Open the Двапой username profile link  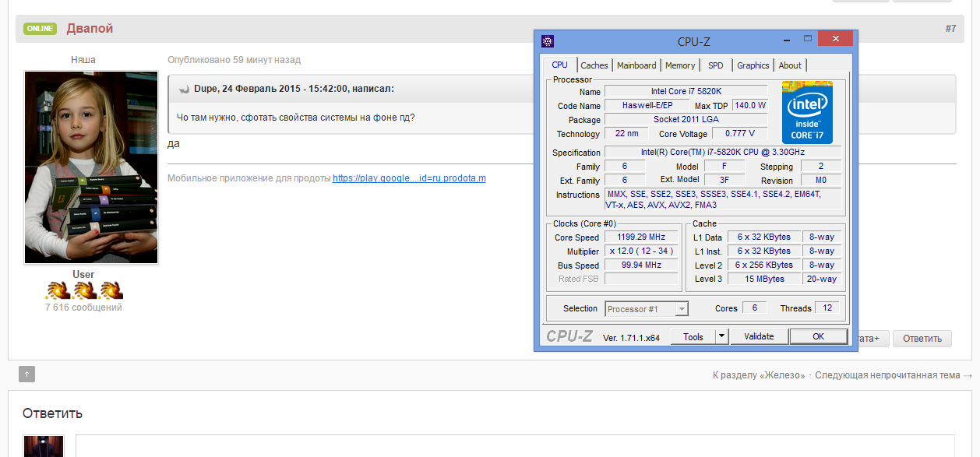pyautogui.click(x=90, y=29)
